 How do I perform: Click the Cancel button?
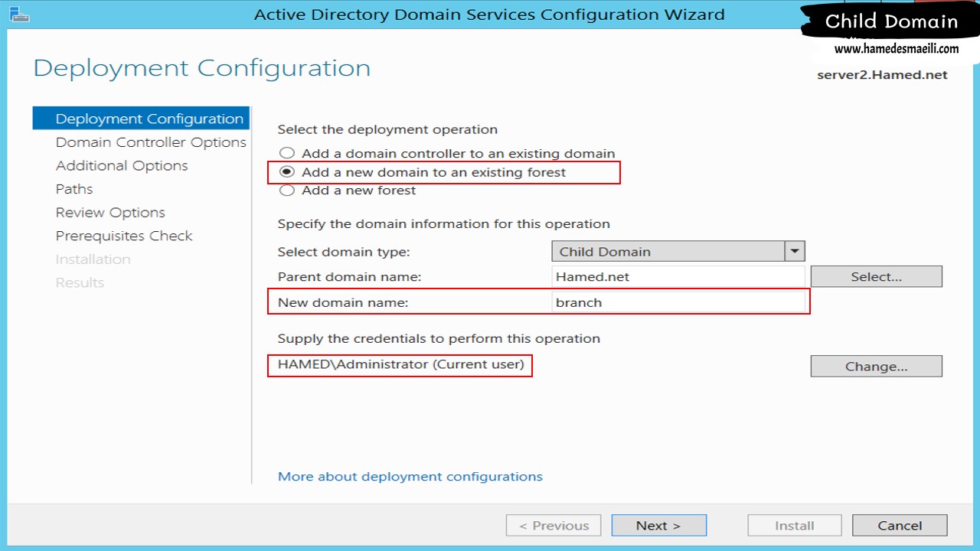tap(900, 526)
